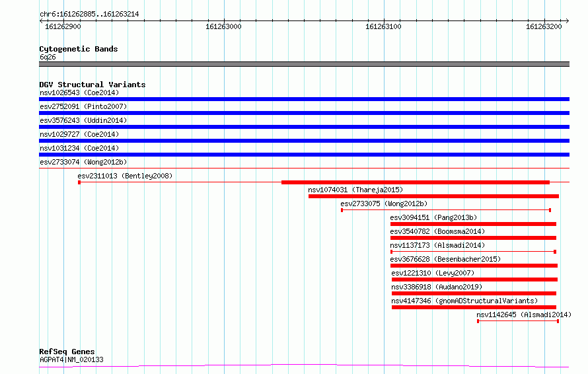Click the nsv1026543 (Coe2014) variant label
This screenshot has height=374, width=588.
79,93
